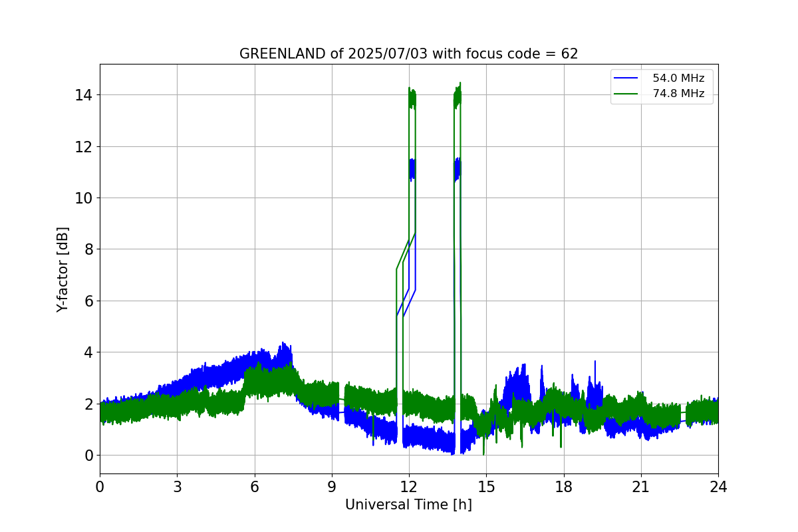The height and width of the screenshot is (532, 798).
Task: Click x-axis tick label 0
Action: [x=100, y=487]
